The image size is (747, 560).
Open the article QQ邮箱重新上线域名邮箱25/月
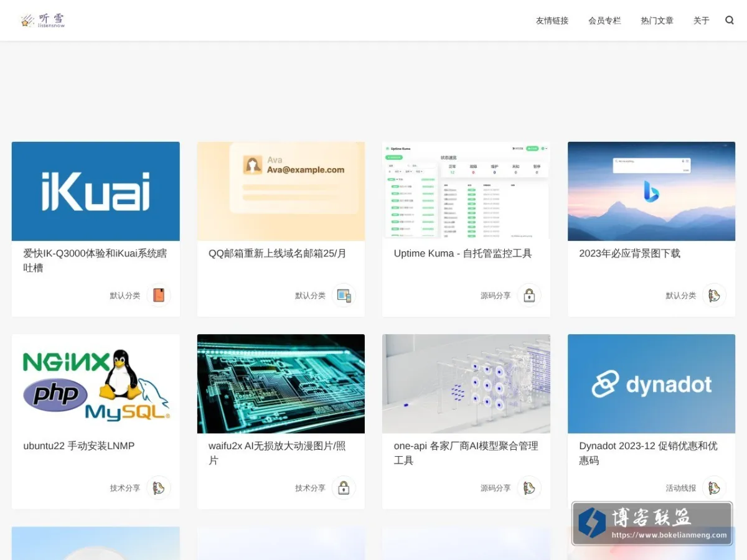click(278, 253)
